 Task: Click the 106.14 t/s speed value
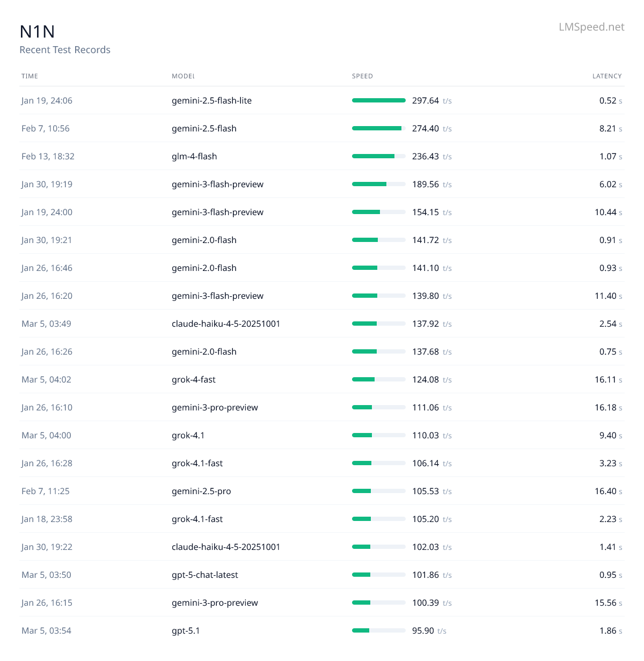tap(432, 463)
